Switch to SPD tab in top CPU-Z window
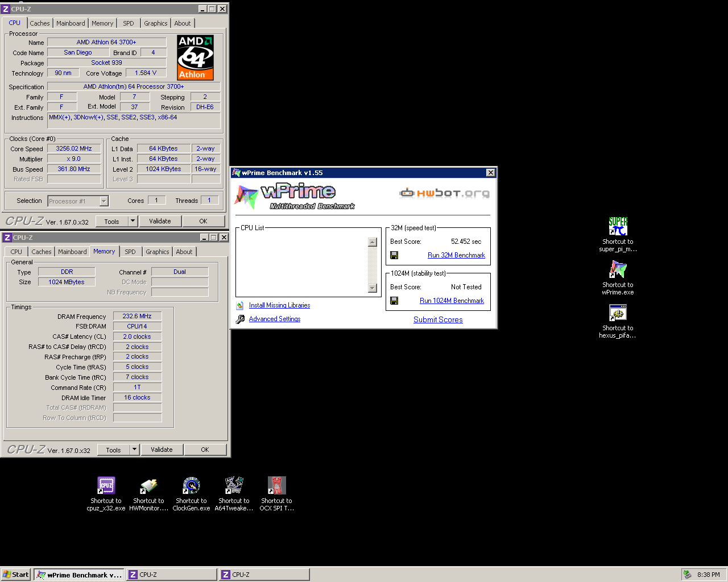The width and height of the screenshot is (728, 582). coord(129,23)
